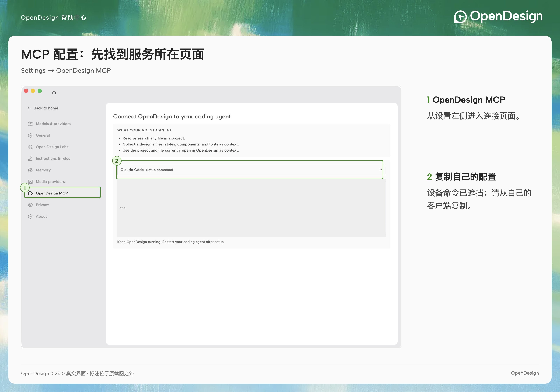Open Instructions & rules settings
This screenshot has width=560, height=392.
pyautogui.click(x=53, y=159)
